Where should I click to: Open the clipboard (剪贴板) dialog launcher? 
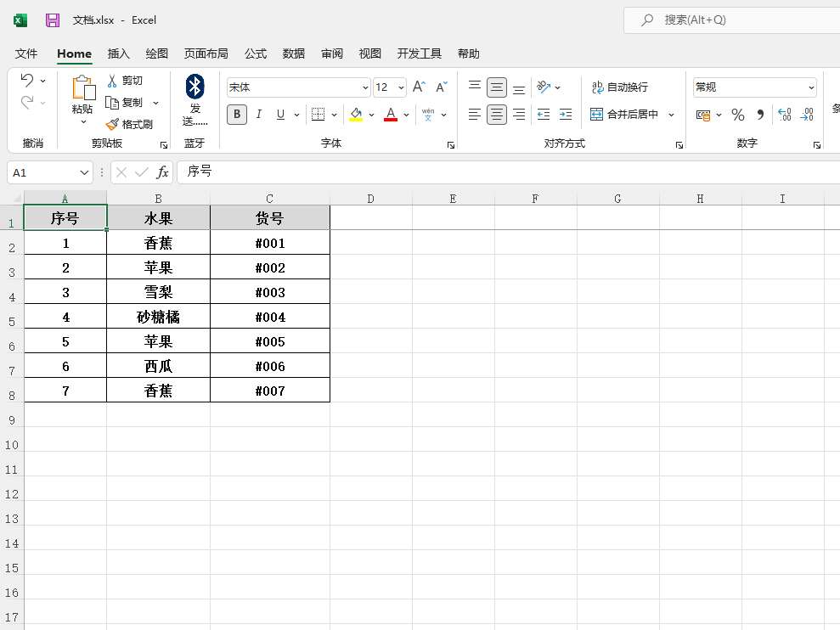tap(164, 144)
